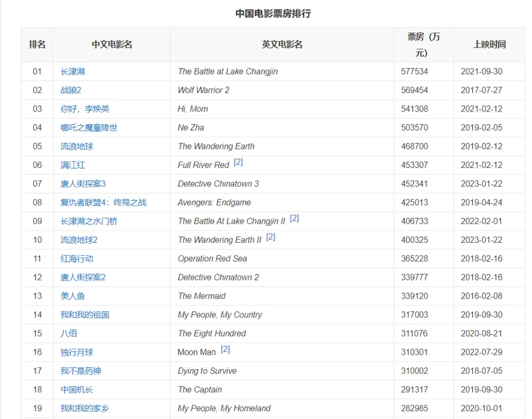Select the text The Mermaid

(202, 296)
